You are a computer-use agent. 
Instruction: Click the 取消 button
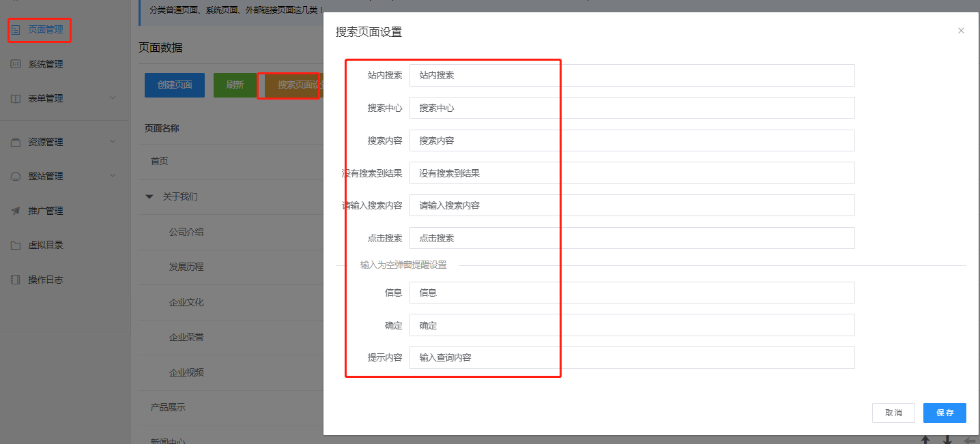coord(893,413)
